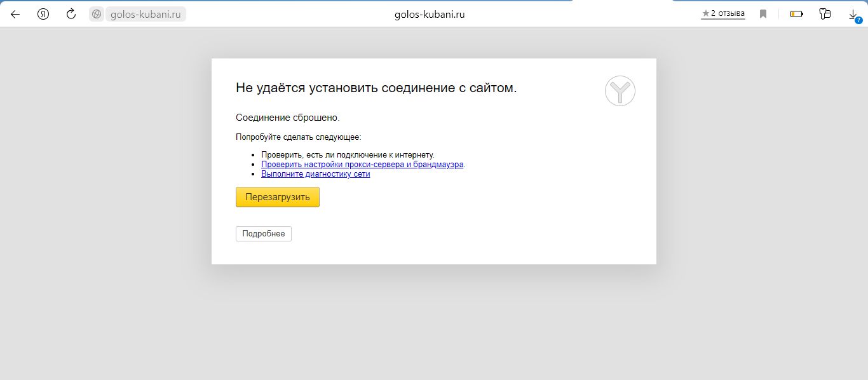868x380 pixels.
Task: Click the "Соединение сброшено." message text
Action: pyautogui.click(x=288, y=118)
